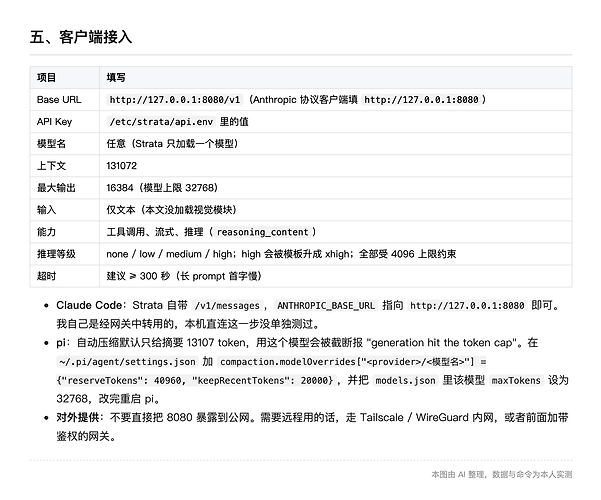Image resolution: width=601 pixels, height=500 pixels.
Task: Click the '上下文' row label
Action: point(51,166)
